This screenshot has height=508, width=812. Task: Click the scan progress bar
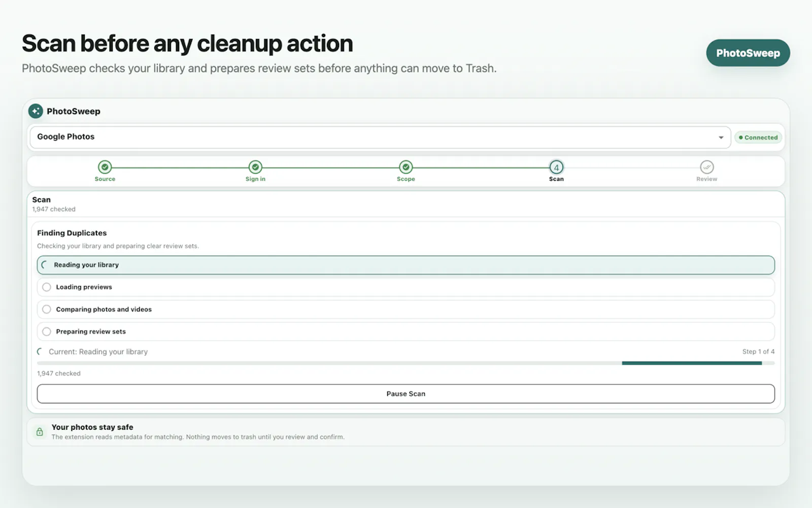[x=406, y=363]
